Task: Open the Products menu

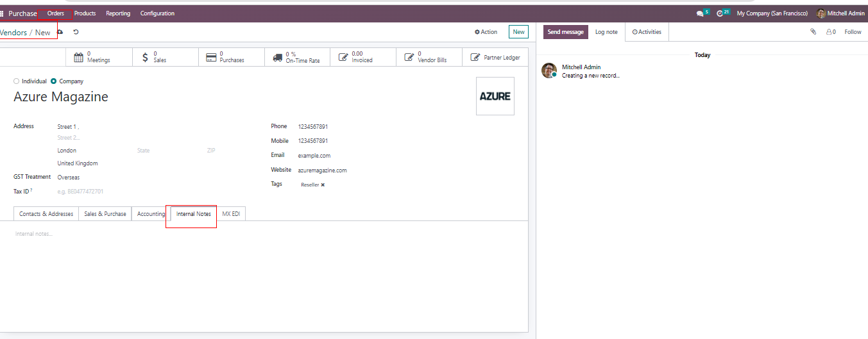Action: pyautogui.click(x=85, y=13)
